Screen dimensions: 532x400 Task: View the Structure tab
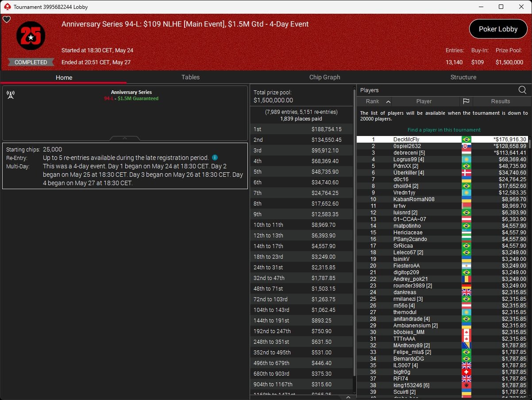click(x=463, y=77)
